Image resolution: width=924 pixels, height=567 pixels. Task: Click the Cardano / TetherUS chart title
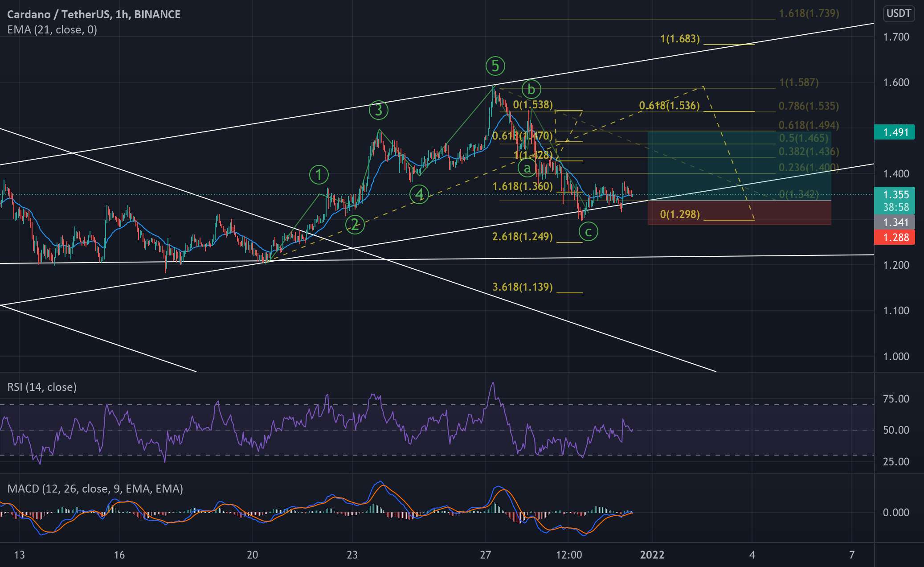click(94, 14)
